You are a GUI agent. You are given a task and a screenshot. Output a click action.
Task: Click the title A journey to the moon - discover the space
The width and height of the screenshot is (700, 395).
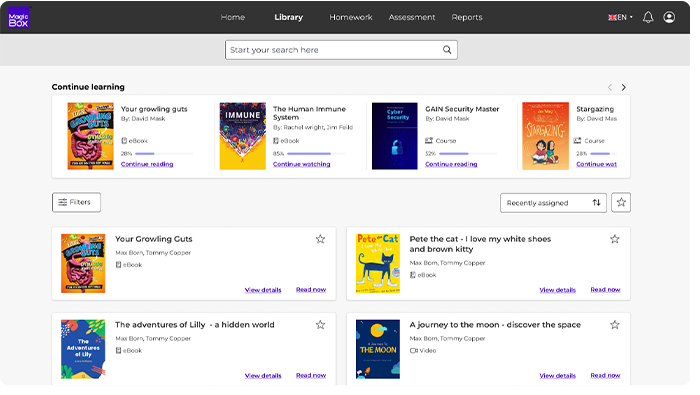[x=495, y=325]
